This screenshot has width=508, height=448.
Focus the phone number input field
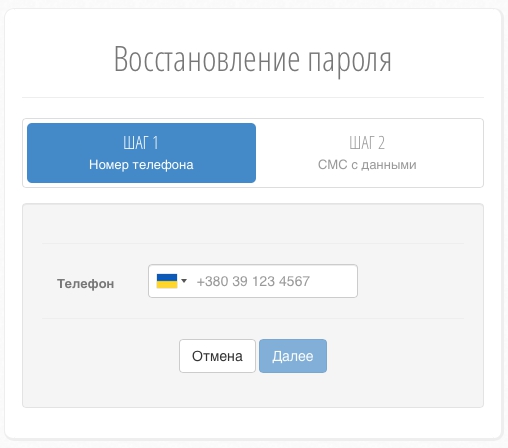253,281
